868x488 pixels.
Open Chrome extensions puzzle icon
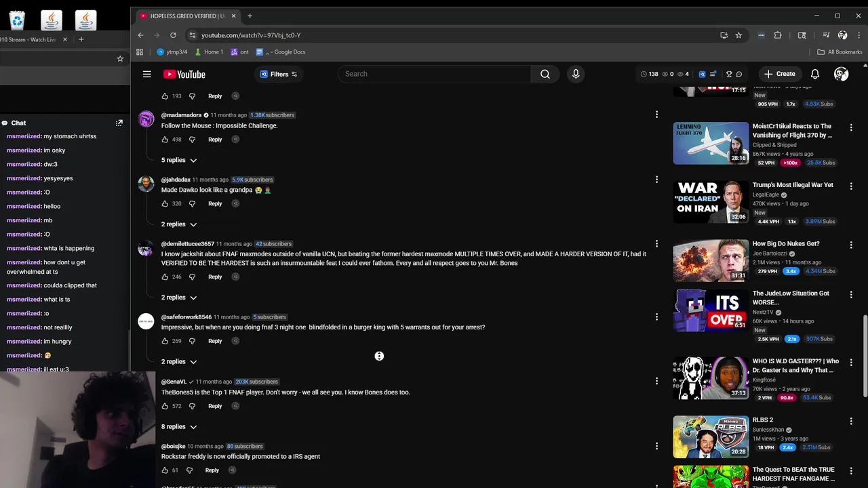tap(778, 35)
